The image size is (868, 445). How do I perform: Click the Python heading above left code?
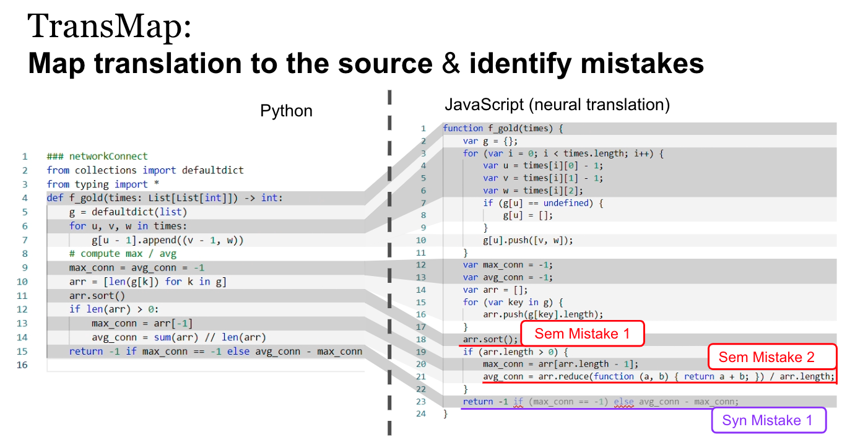pyautogui.click(x=286, y=111)
